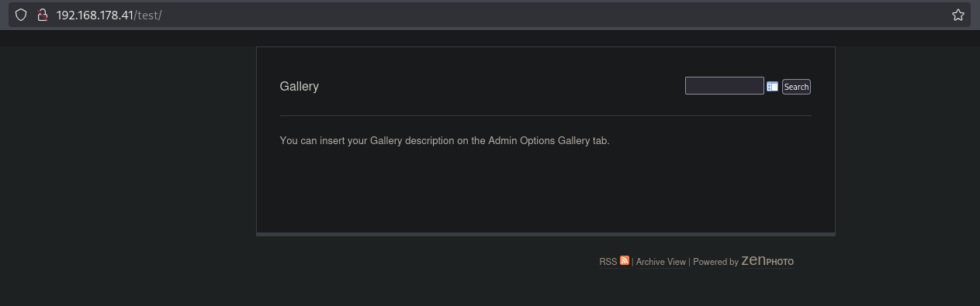Open the tracking protection shield icon
Screen dimensions: 980x306
(21, 15)
